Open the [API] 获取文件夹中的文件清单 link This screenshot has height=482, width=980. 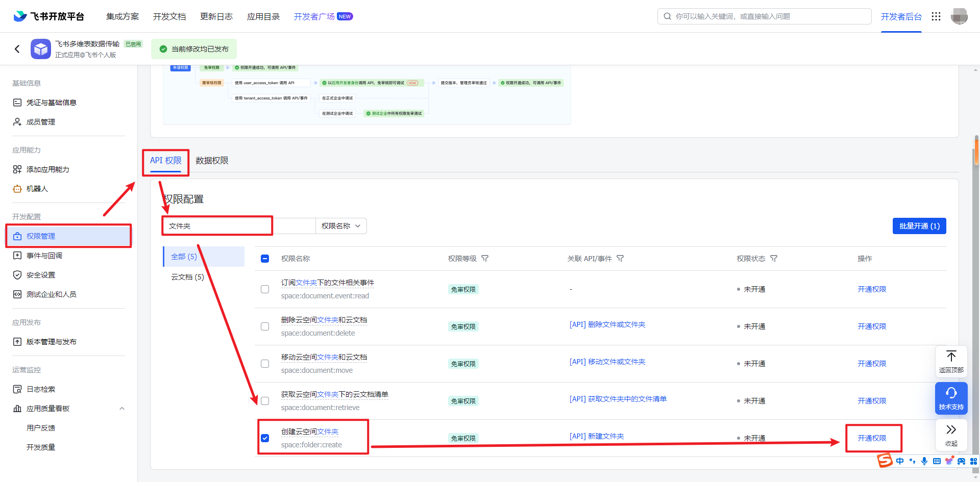618,399
